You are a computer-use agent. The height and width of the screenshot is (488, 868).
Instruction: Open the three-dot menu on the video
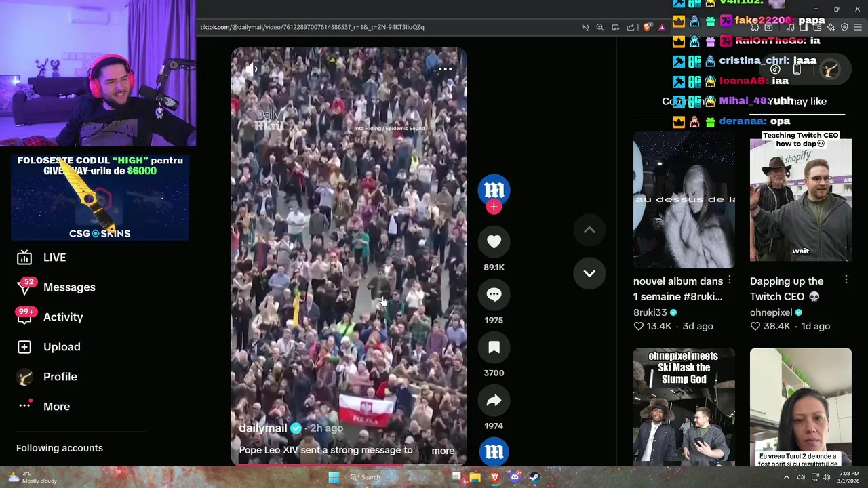pyautogui.click(x=445, y=68)
